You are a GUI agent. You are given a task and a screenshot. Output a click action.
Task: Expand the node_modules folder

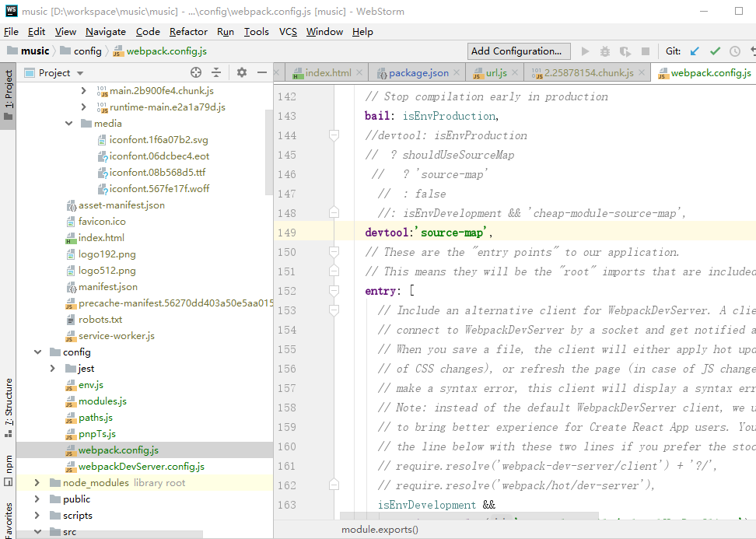click(37, 482)
